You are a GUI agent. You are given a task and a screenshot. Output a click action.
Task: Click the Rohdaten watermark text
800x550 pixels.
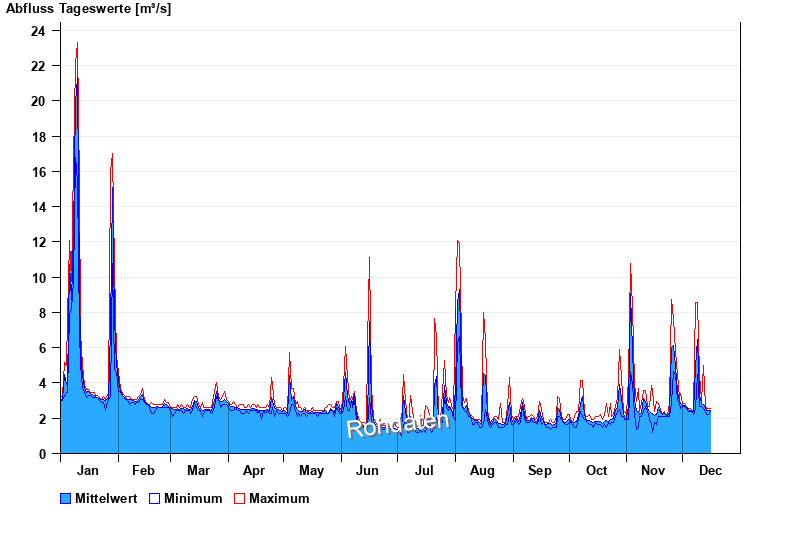point(398,423)
